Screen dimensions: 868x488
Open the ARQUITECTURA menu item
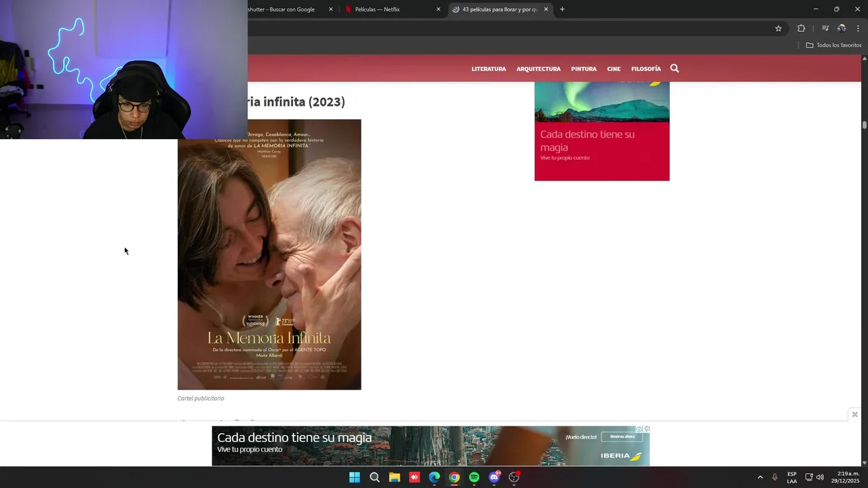click(538, 69)
